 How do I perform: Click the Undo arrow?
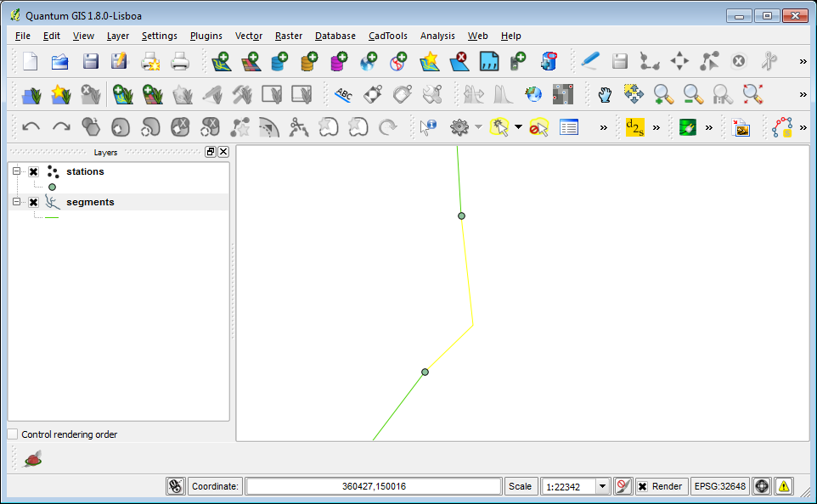pos(31,127)
